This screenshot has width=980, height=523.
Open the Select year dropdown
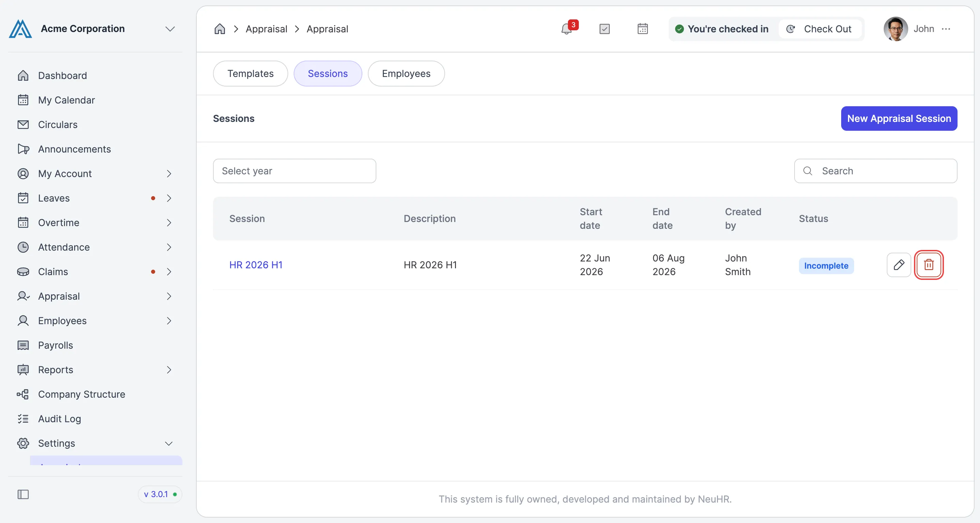pyautogui.click(x=294, y=171)
